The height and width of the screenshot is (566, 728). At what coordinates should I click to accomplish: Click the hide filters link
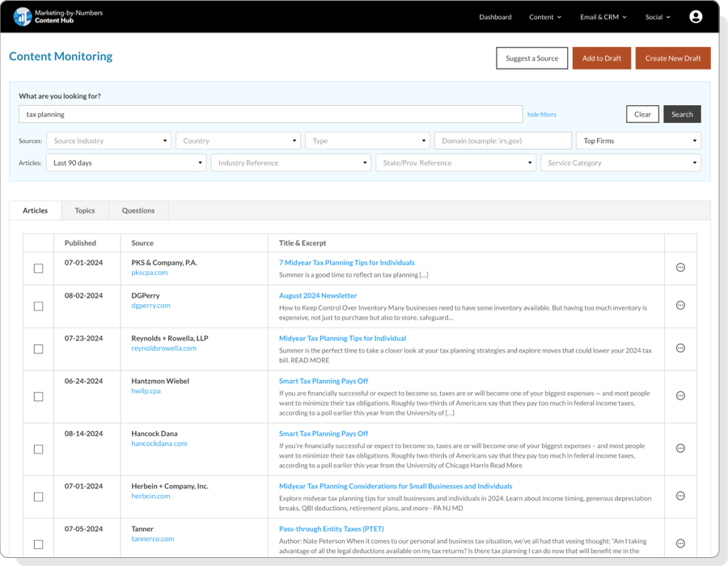542,115
